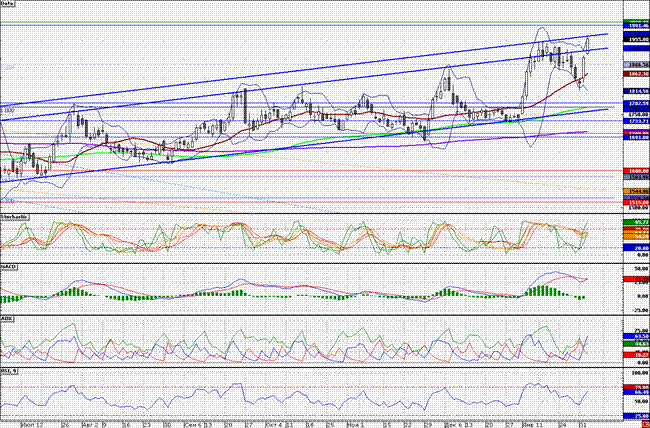Select the red 1600.00 support level tag
This screenshot has height=428, width=650.
point(636,171)
